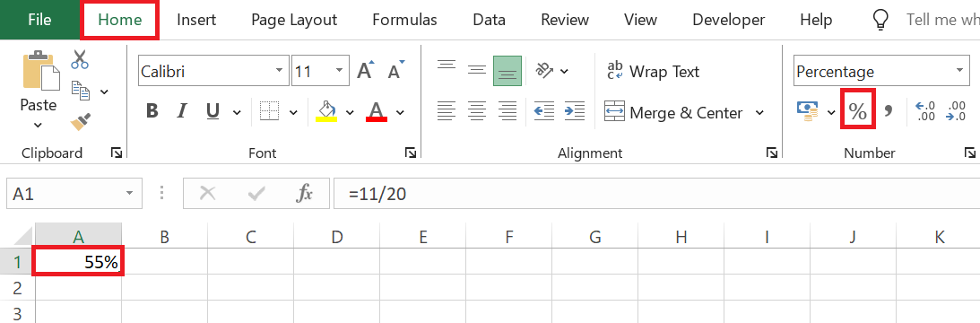Open the File backstage menu

coord(39,20)
